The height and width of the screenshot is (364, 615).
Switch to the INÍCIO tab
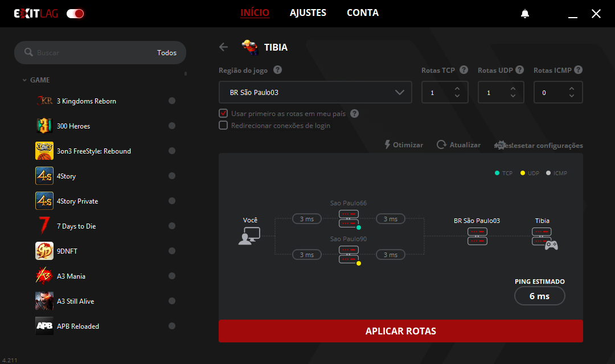255,13
